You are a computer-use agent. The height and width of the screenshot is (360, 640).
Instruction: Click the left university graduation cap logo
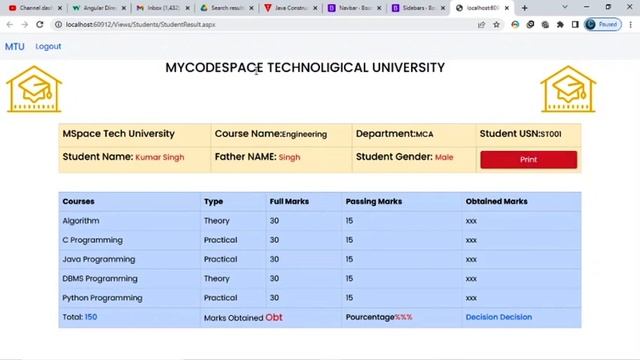click(x=34, y=89)
